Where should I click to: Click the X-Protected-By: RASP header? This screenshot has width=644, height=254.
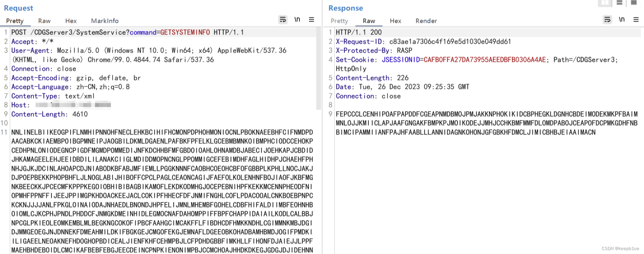tap(374, 51)
